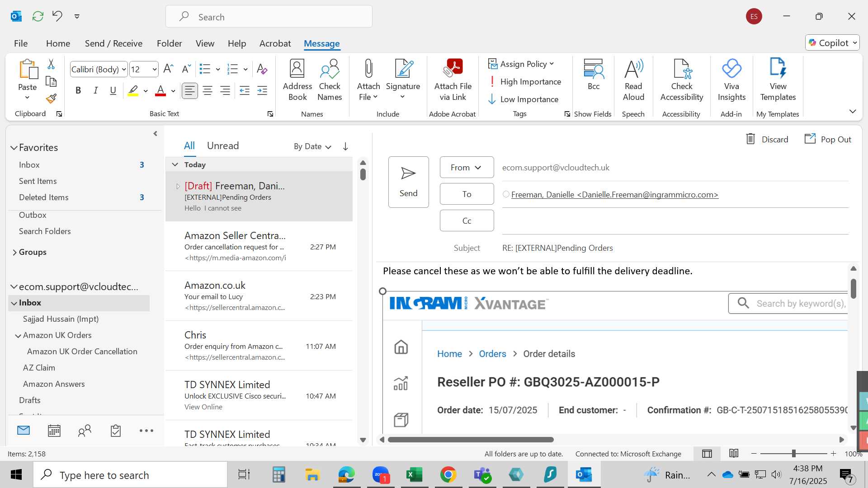Align paragraph text right
The height and width of the screenshot is (488, 868).
pyautogui.click(x=225, y=91)
